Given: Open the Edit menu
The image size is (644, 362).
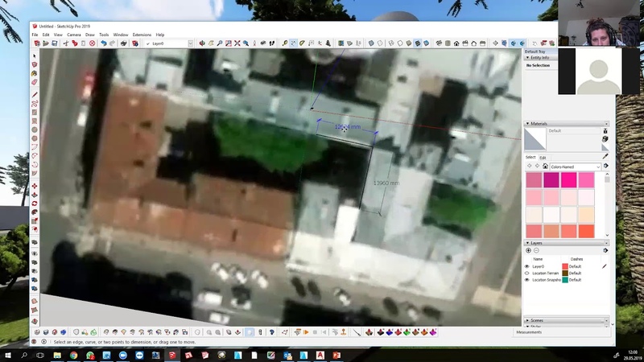Looking at the screenshot, I should (46, 35).
